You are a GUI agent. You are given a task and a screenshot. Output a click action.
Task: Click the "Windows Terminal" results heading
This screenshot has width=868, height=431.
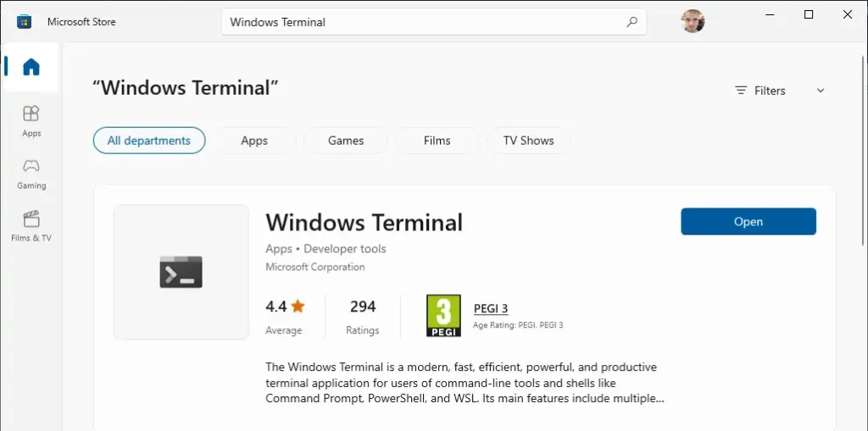(x=186, y=87)
